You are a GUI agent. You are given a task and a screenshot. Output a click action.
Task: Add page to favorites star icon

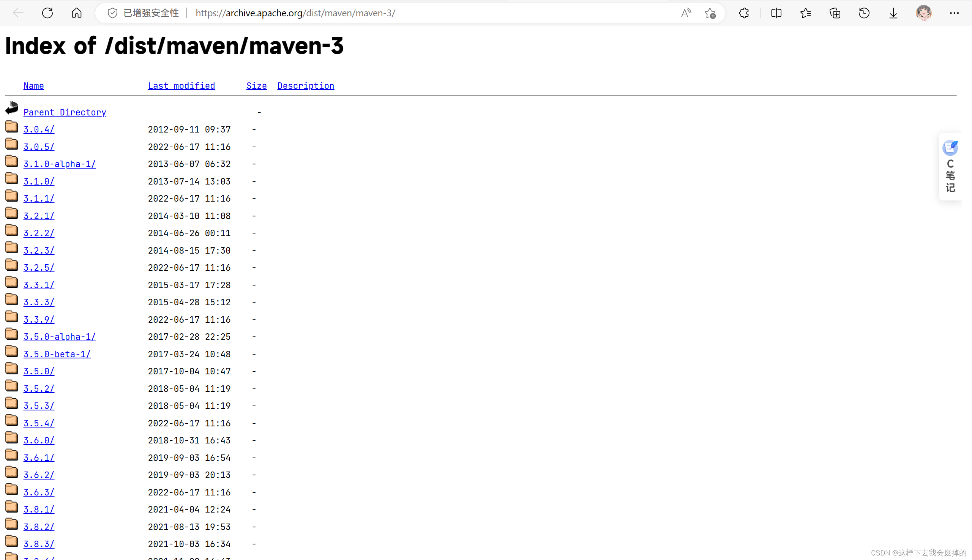[710, 13]
